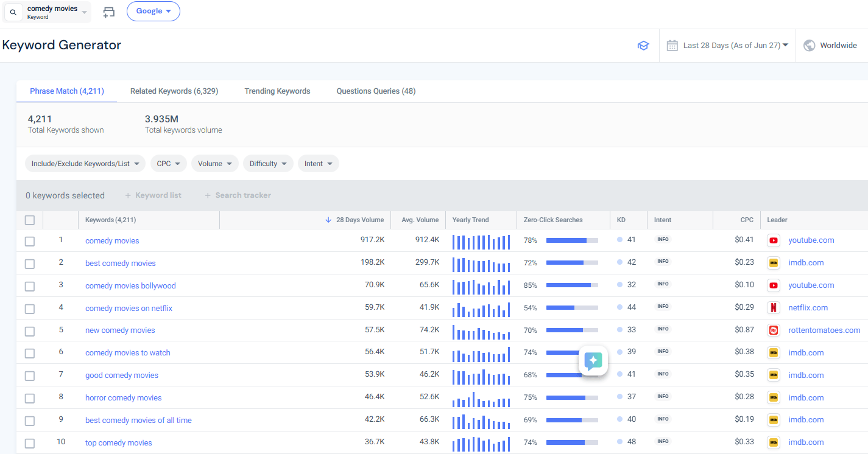The height and width of the screenshot is (454, 868).
Task: Click the plus icon for Keyword list
Action: tap(128, 195)
